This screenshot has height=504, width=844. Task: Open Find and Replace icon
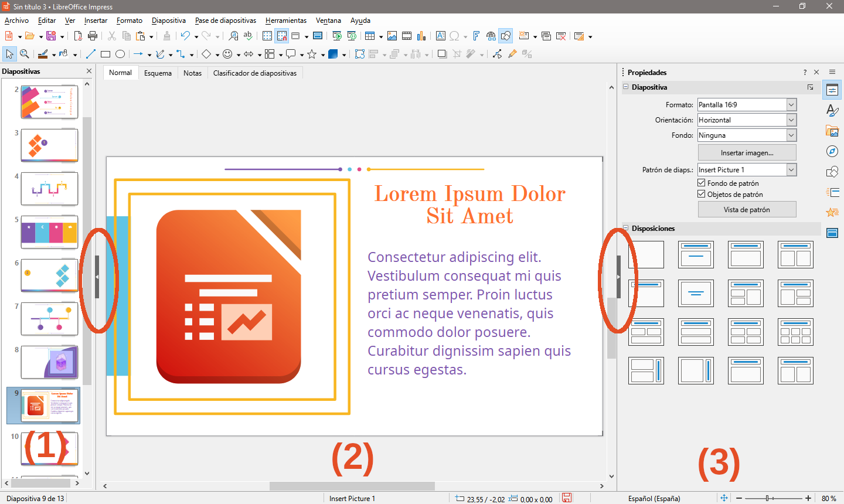click(233, 36)
